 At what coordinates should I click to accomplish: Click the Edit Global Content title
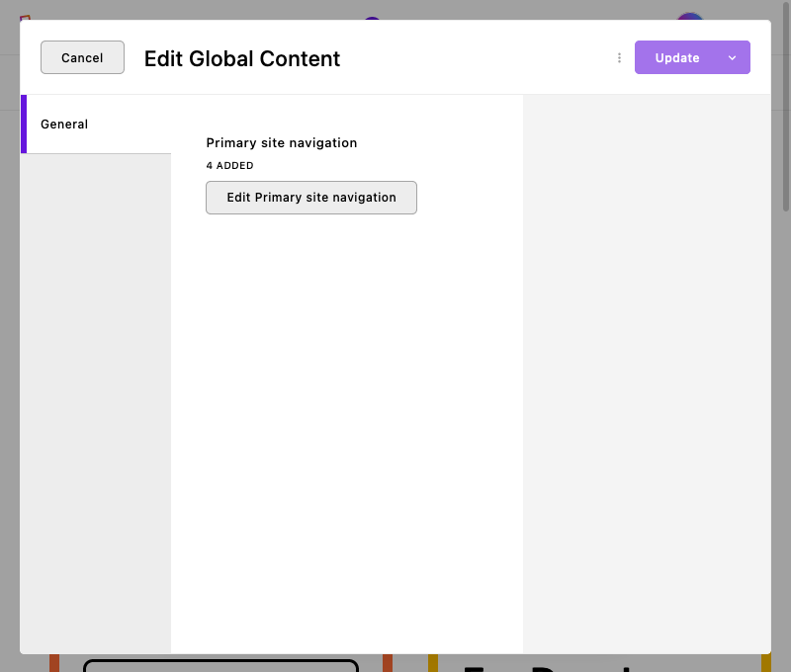click(x=242, y=59)
